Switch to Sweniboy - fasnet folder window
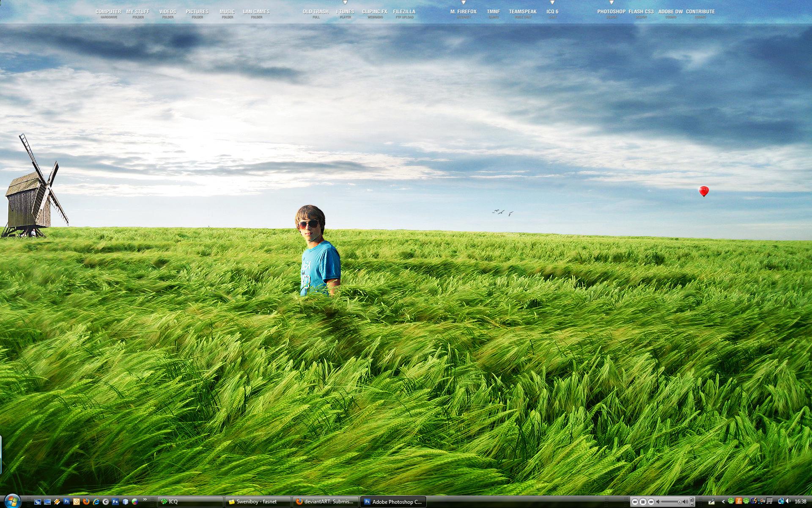This screenshot has width=812, height=508. (x=258, y=502)
